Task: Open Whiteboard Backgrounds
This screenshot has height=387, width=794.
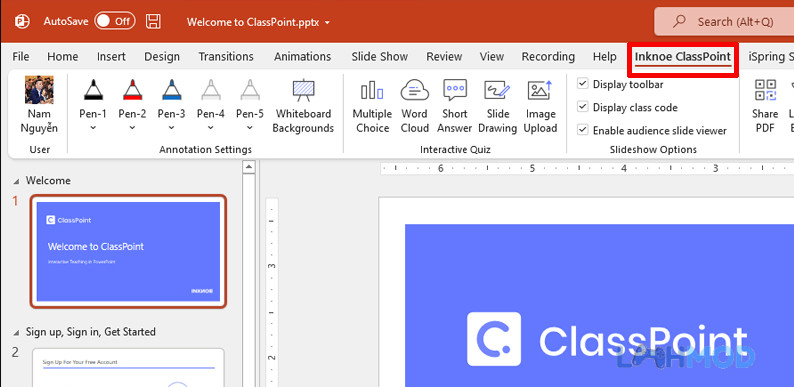Action: pyautogui.click(x=303, y=106)
